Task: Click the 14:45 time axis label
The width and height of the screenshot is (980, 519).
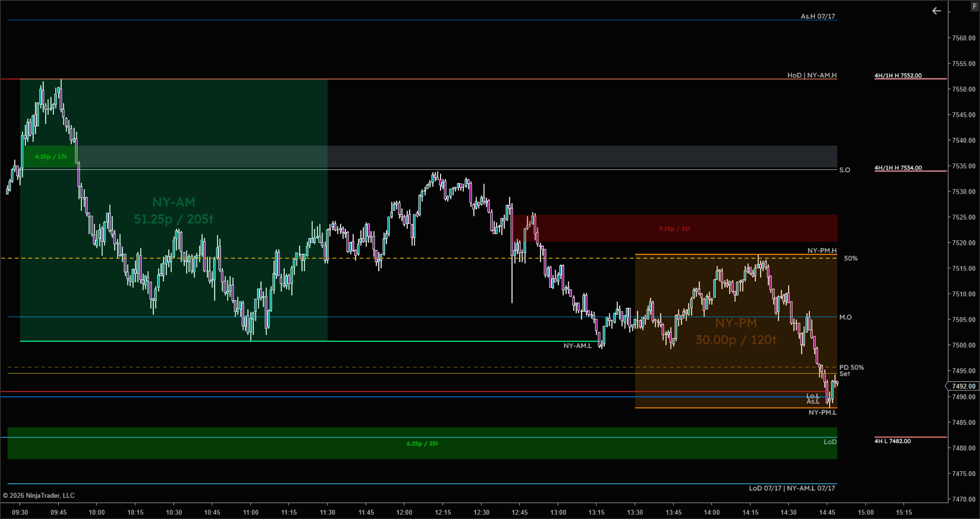Action: click(827, 512)
